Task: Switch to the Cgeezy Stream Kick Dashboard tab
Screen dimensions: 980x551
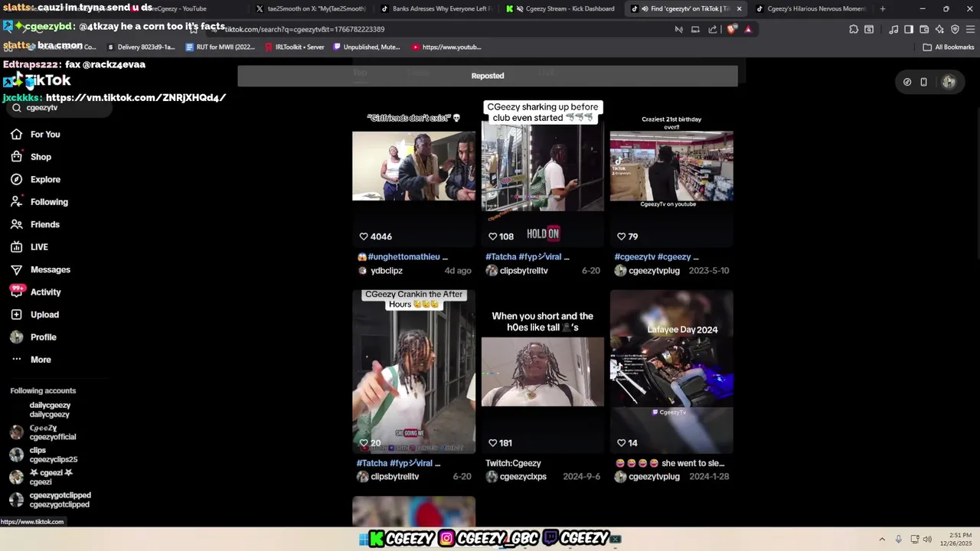Action: (561, 8)
